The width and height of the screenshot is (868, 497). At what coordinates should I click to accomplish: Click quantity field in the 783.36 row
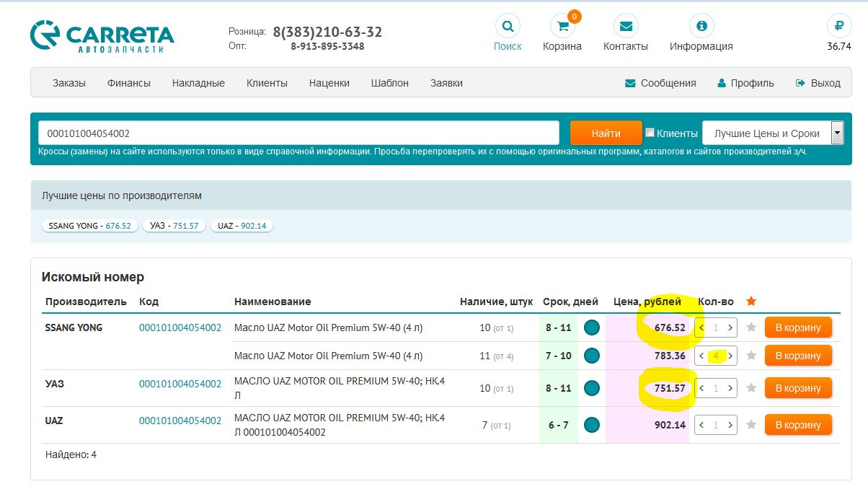pos(716,356)
